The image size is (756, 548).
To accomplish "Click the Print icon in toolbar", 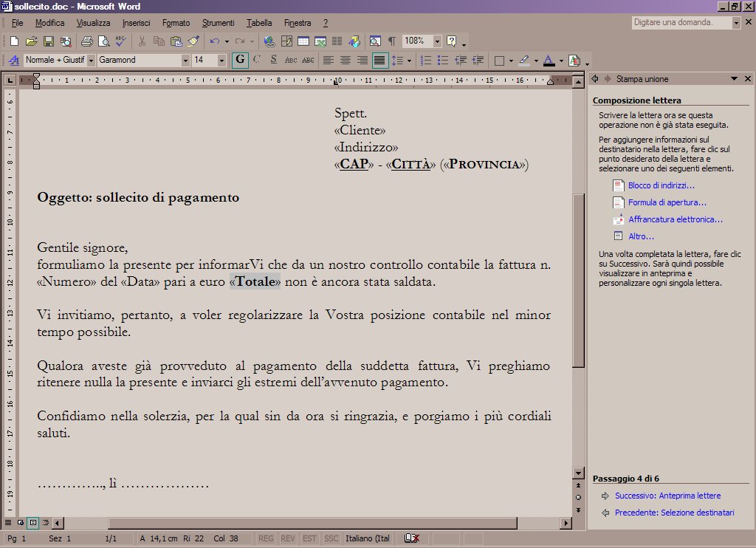I will (86, 41).
